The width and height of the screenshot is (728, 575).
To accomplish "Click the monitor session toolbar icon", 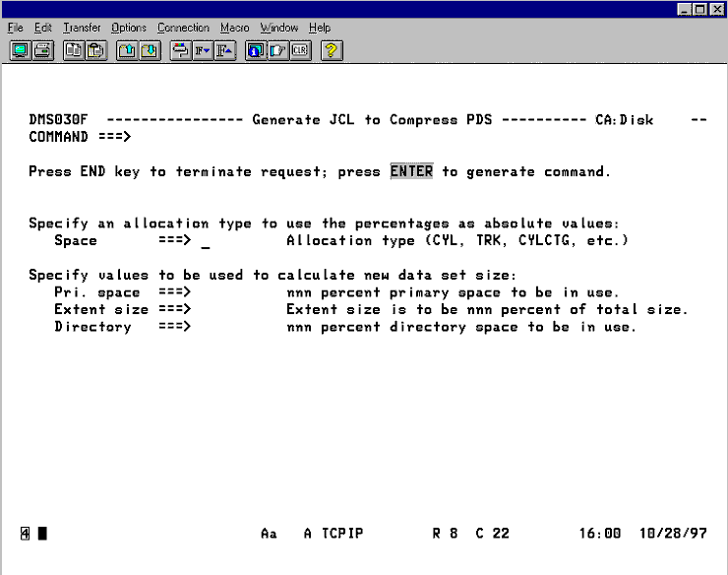I will 21,50.
